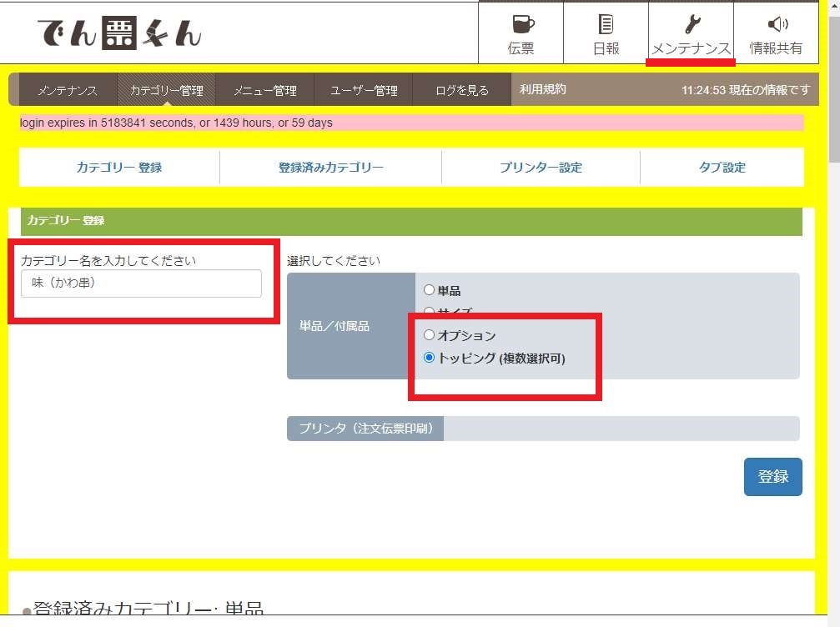Screen dimensions: 840x627
Task: Open the タブ設定 tab
Action: pos(721,166)
